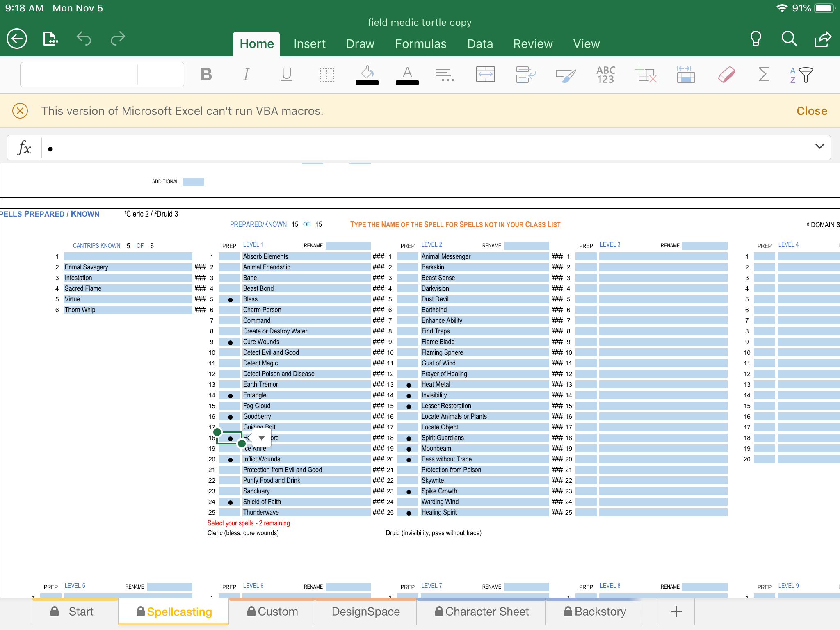840x630 pixels.
Task: Tap the Share icon
Action: pos(822,39)
